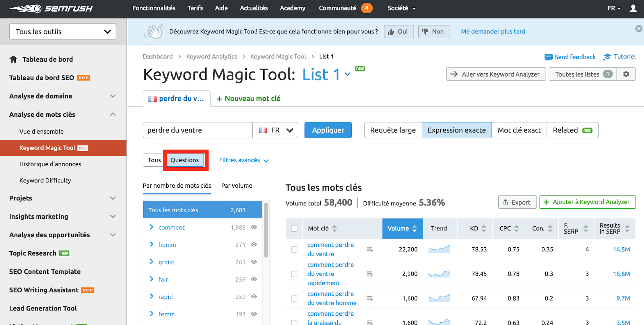
Task: Toggle eye icon for the graiss group
Action: tap(254, 262)
